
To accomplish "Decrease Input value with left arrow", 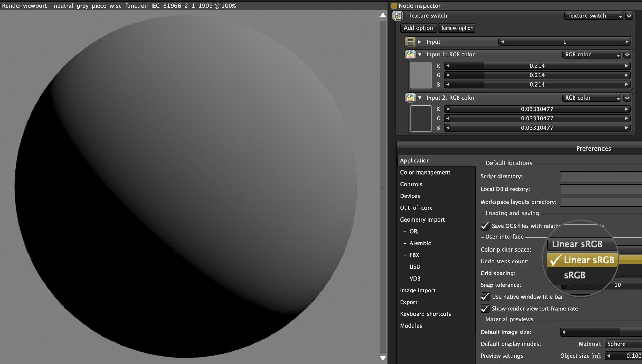I will [502, 42].
